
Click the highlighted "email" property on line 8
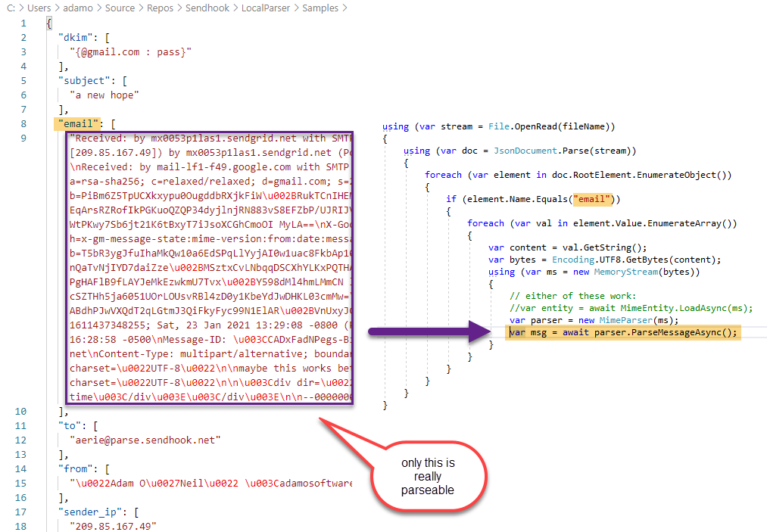click(78, 123)
